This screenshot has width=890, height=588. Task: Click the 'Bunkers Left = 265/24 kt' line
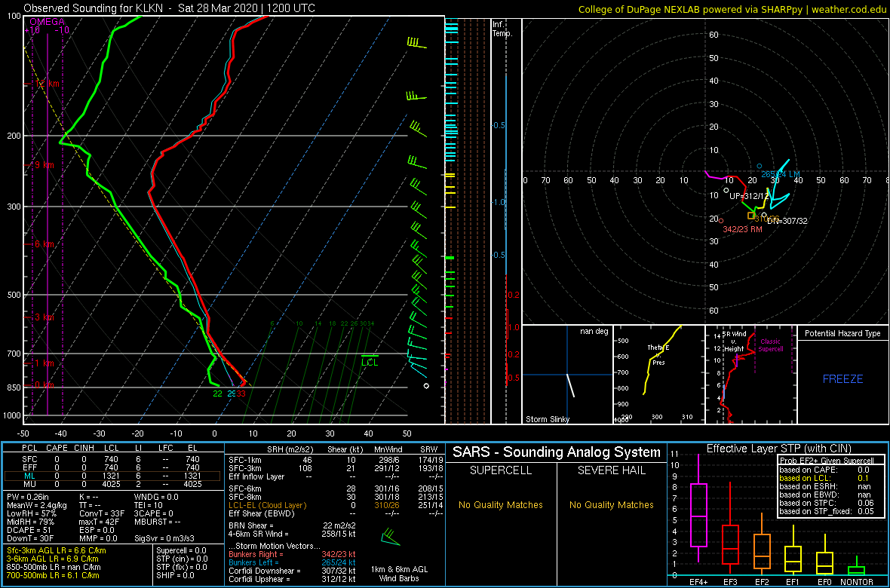[293, 562]
